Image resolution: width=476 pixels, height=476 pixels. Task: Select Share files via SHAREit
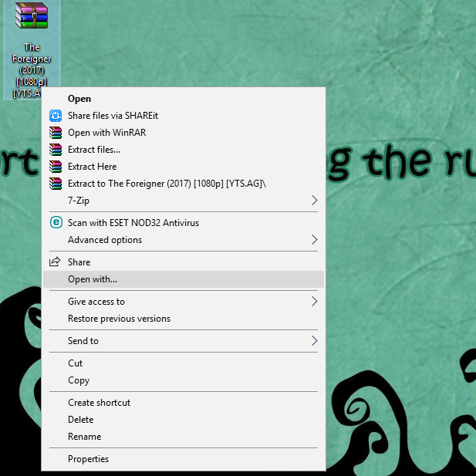point(184,116)
